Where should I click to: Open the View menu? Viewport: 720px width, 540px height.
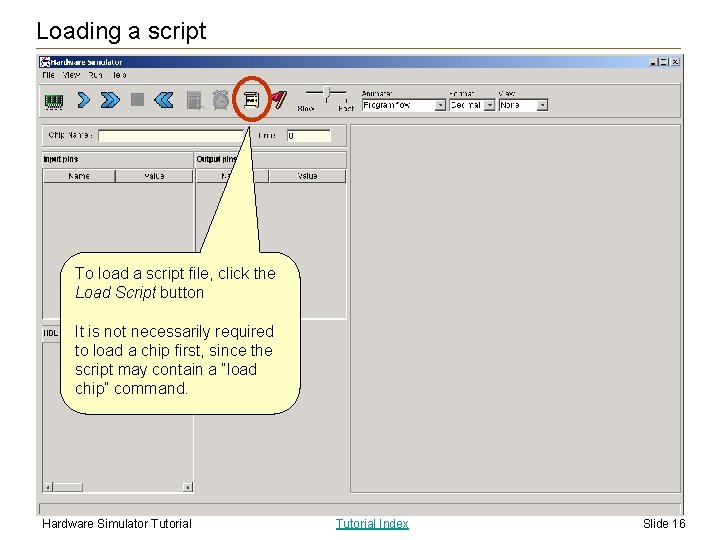tap(71, 75)
